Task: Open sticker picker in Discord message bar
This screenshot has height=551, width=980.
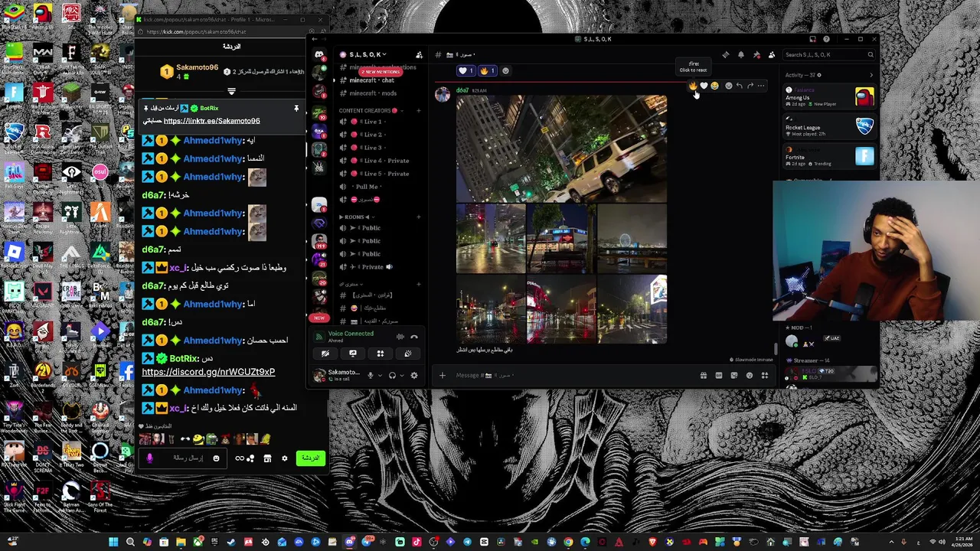Action: (x=734, y=375)
